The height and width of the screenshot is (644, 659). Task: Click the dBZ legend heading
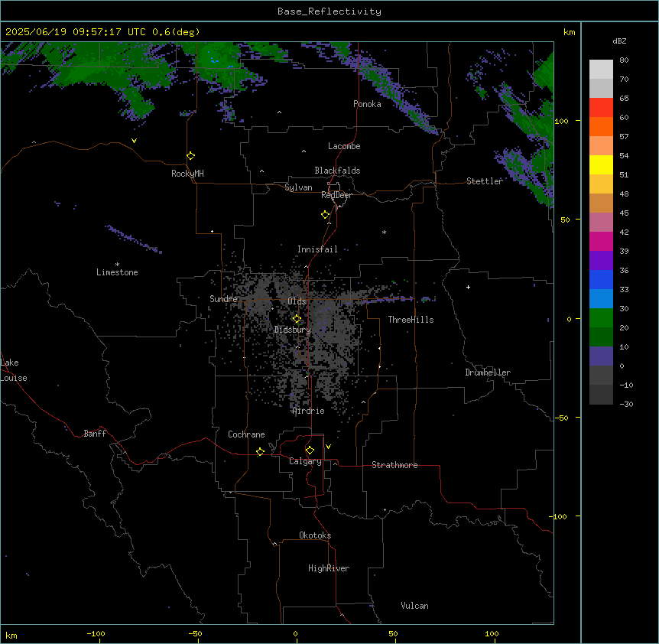point(619,41)
